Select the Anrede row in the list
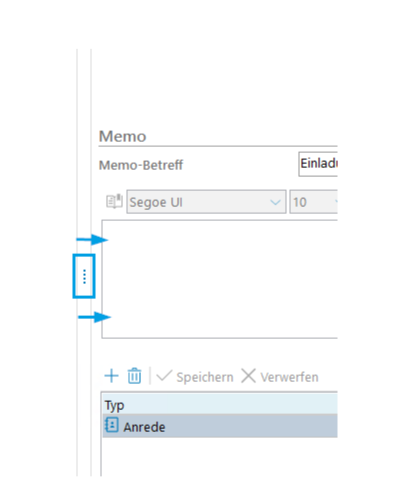This screenshot has height=499, width=412. click(220, 426)
